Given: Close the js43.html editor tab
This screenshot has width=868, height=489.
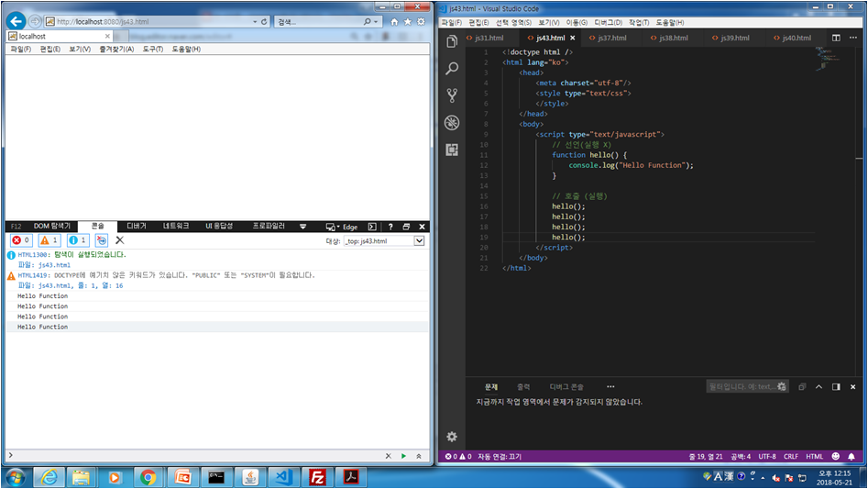Looking at the screenshot, I should tap(572, 38).
